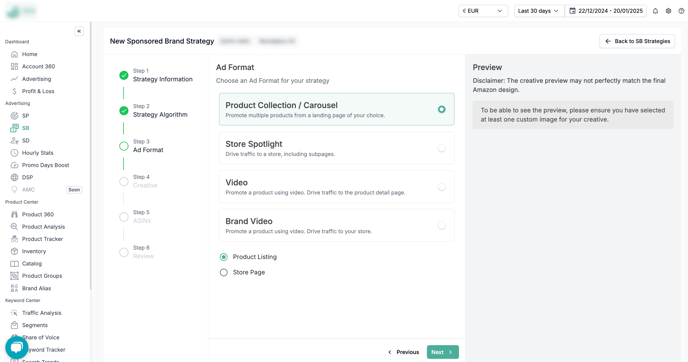The height and width of the screenshot is (362, 688).
Task: Select Product Collection / Carousel radio
Action: tap(441, 109)
